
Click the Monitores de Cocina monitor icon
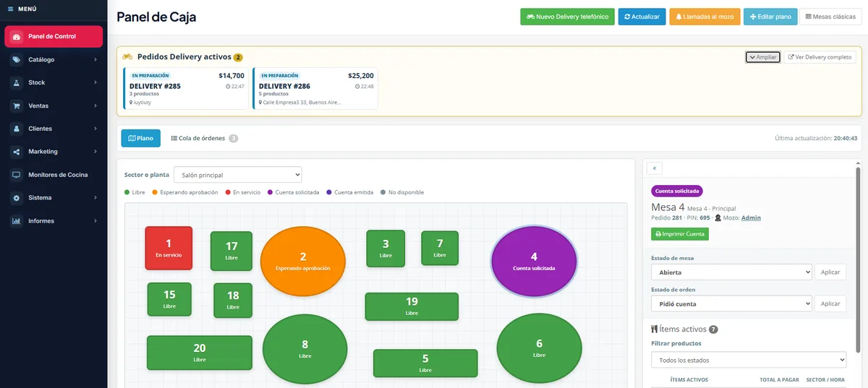coord(16,175)
